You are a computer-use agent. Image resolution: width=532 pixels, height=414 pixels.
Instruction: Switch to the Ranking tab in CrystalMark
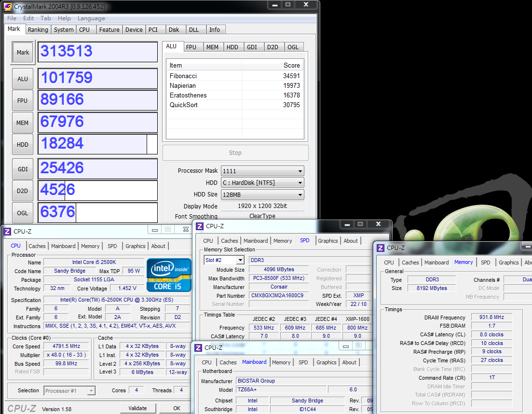pyautogui.click(x=38, y=30)
